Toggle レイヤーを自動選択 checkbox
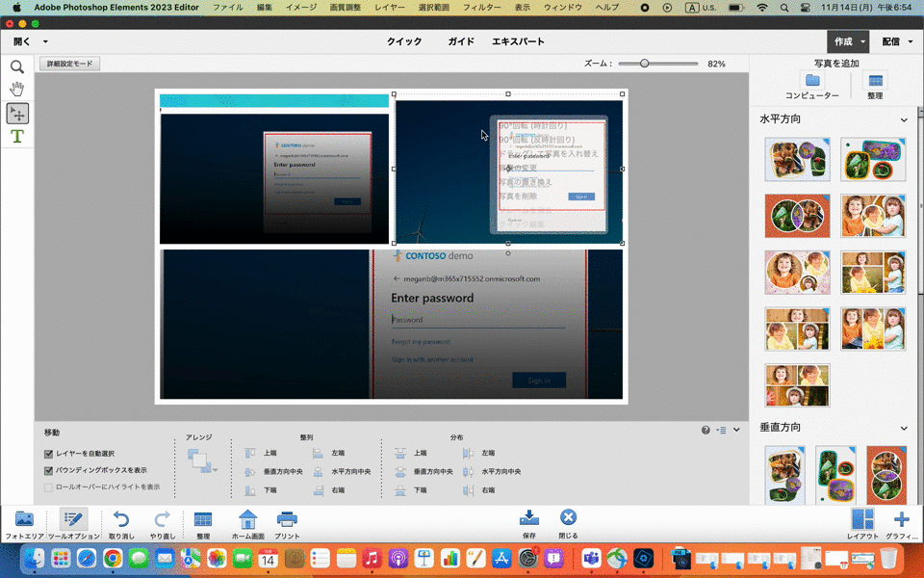The height and width of the screenshot is (578, 924). pyautogui.click(x=49, y=454)
